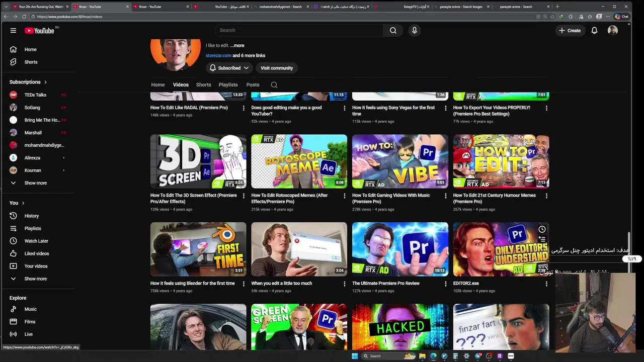Open HACKED video thumbnail
Screen dimensions: 644x362
[400, 327]
